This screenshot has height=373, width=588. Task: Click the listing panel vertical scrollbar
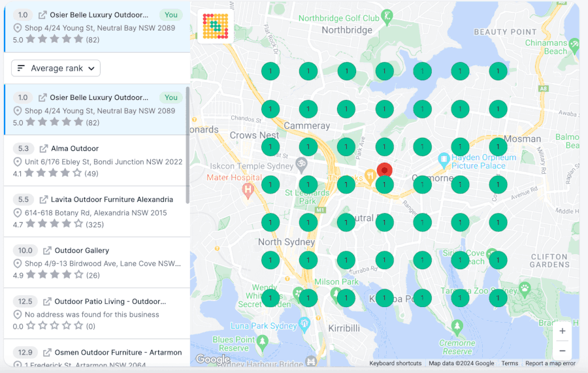(x=188, y=145)
